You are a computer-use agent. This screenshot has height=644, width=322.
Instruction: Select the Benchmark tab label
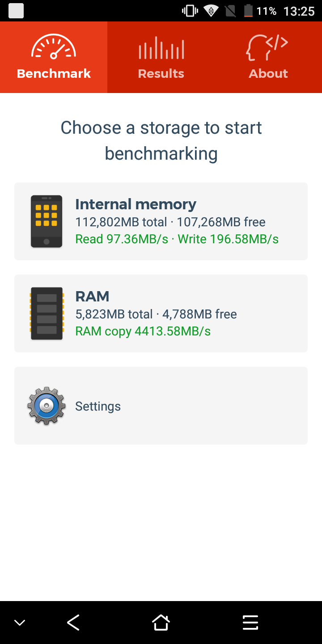click(54, 74)
